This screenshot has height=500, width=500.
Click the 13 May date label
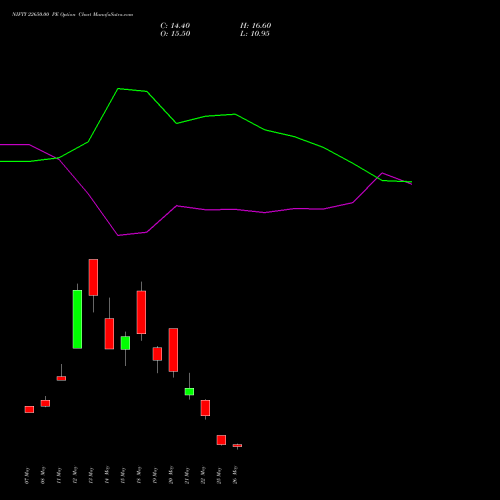(x=92, y=475)
